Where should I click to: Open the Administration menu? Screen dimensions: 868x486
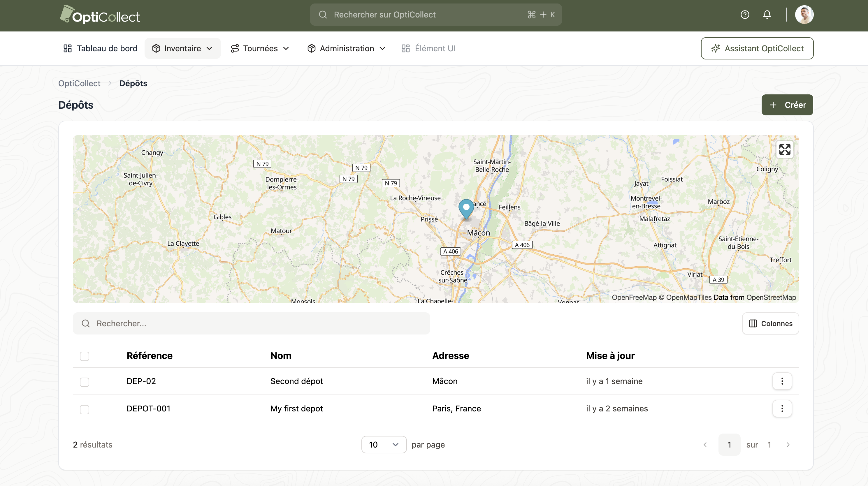coord(346,48)
